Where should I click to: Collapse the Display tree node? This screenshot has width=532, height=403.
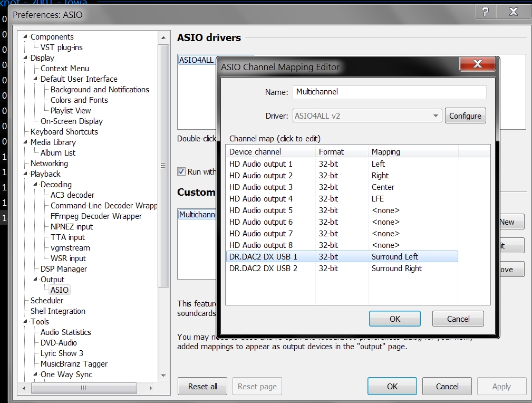(x=26, y=58)
